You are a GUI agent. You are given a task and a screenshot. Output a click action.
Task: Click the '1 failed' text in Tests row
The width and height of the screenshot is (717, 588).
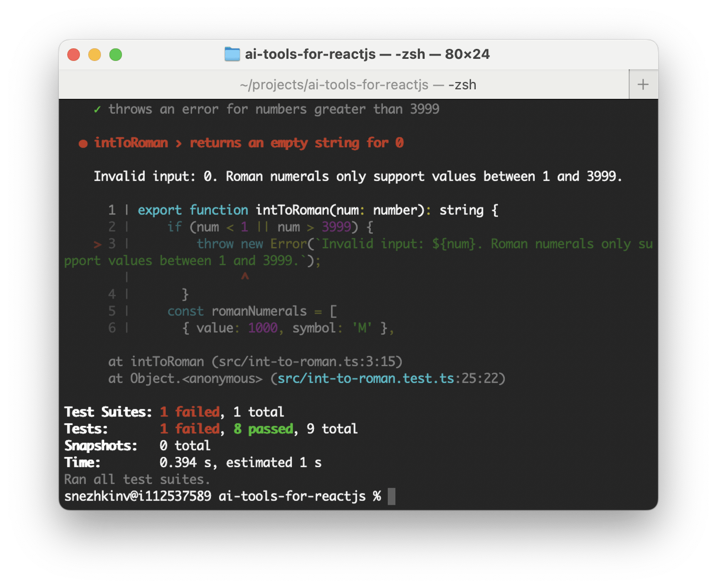point(190,429)
